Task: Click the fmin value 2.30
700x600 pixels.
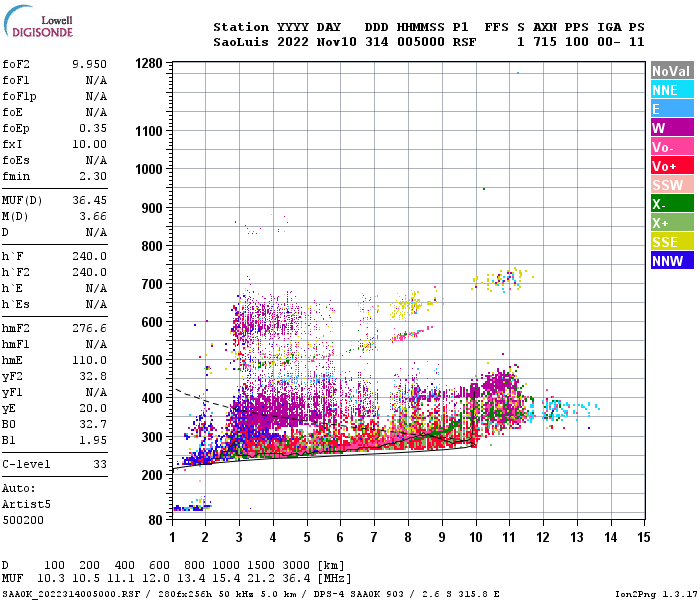Action: tap(93, 176)
